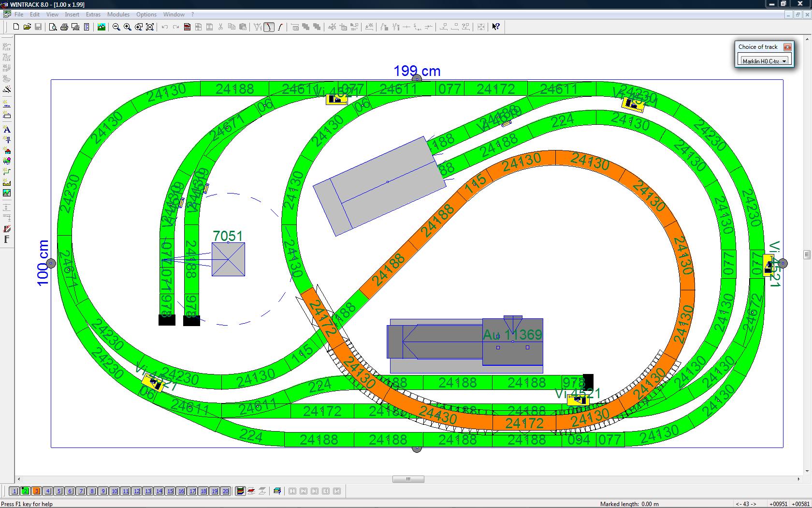Screen dimensions: 812x508
Task: Insert a background landscape picture
Action: click(7, 193)
